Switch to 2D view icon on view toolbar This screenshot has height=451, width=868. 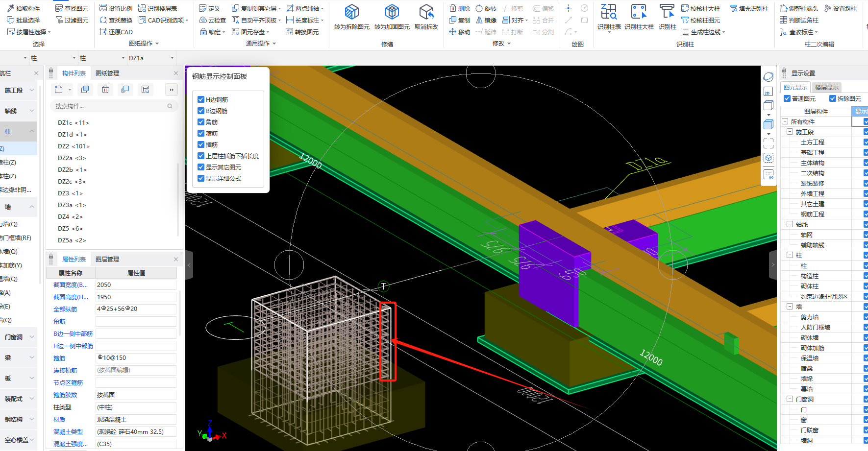click(x=768, y=92)
